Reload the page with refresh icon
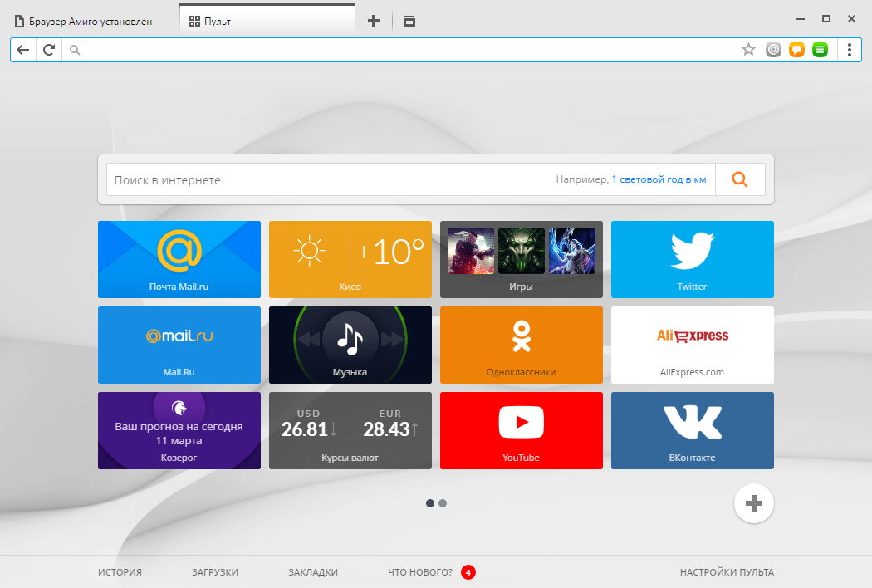The height and width of the screenshot is (588, 872). click(x=49, y=50)
